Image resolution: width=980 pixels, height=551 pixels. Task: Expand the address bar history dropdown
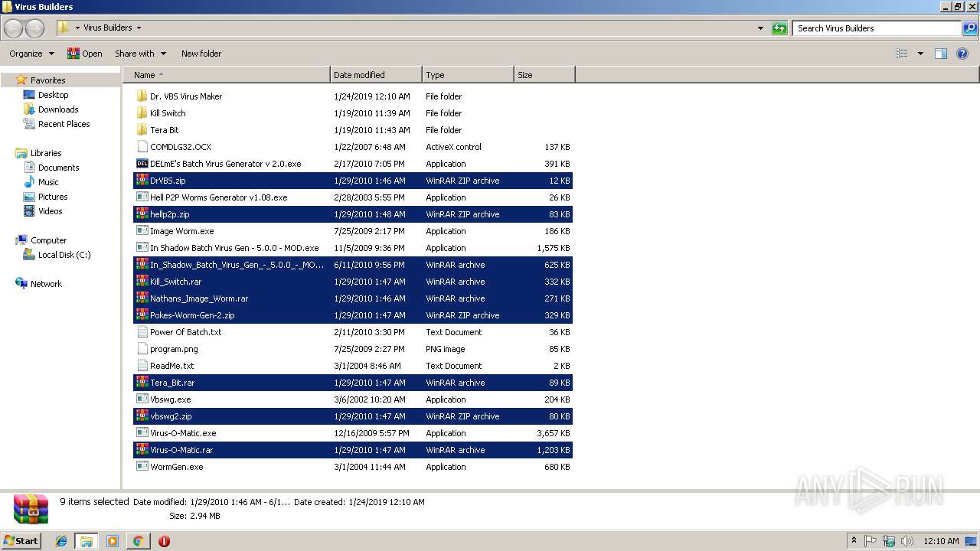point(760,28)
